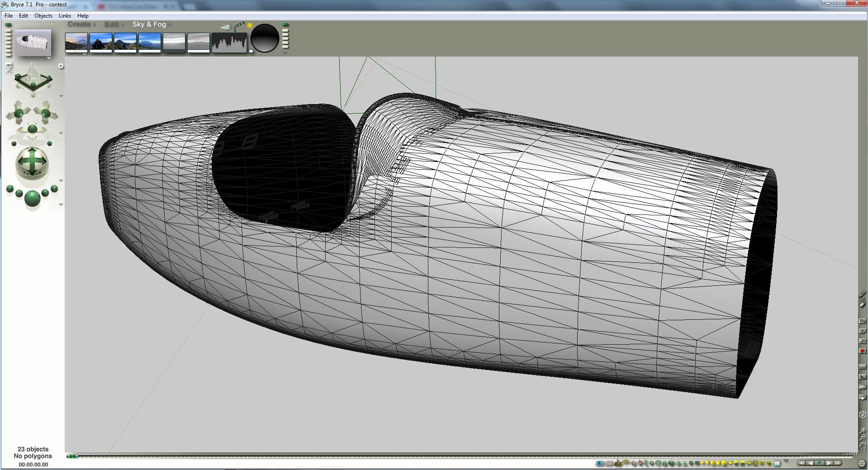Viewport: 868px width, 470px height.
Task: Toggle the depth cue icon
Action: tap(862, 376)
